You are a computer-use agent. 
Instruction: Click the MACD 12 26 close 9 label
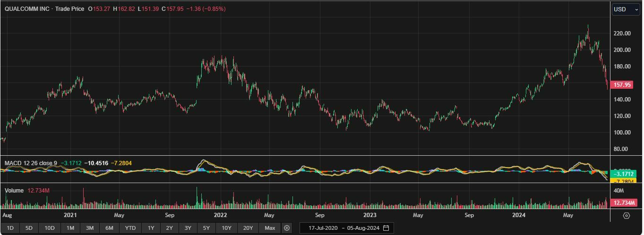pyautogui.click(x=31, y=163)
